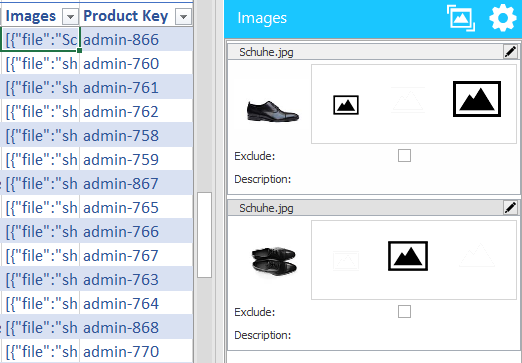Select the admin-868 product key cell
The width and height of the screenshot is (522, 363).
(x=136, y=328)
